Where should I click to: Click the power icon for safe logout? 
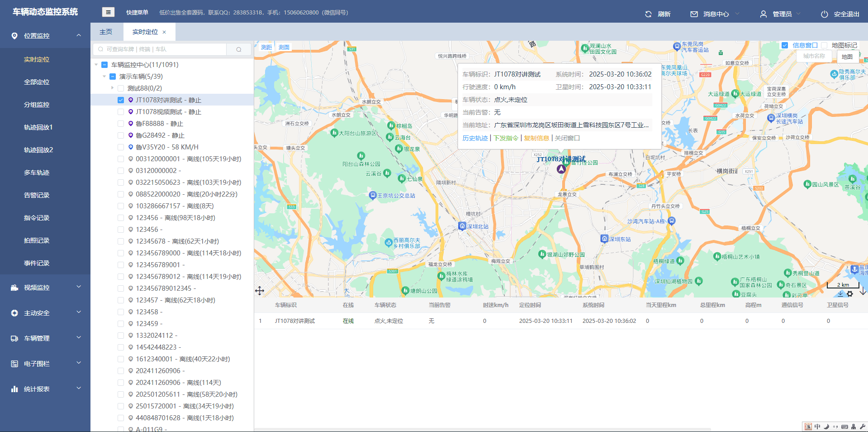[825, 14]
